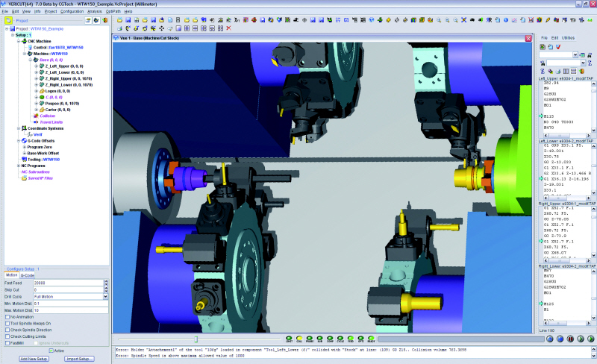Image resolution: width=597 pixels, height=364 pixels.
Task: Click the Single Step green button
Action: coord(581,339)
